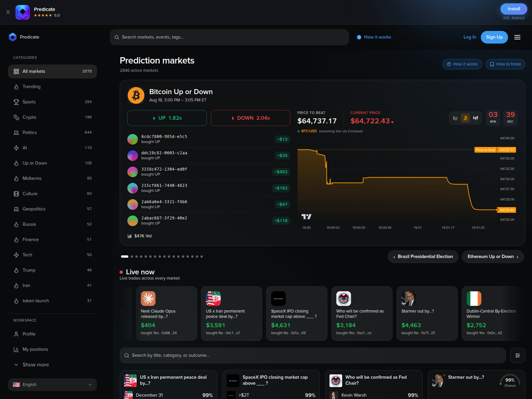The image size is (532, 399).
Task: Click the Profile person icon
Action: pos(16,334)
